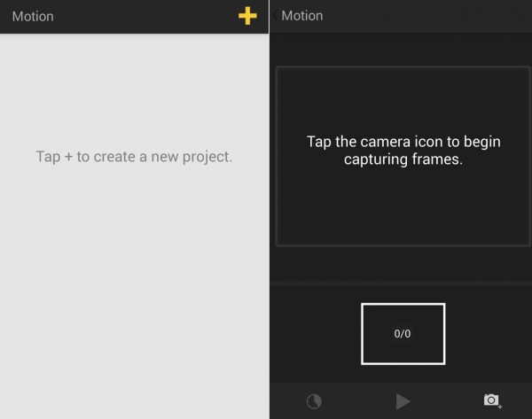
Task: Select the 0/0 frame thumbnail
Action: [x=403, y=334]
